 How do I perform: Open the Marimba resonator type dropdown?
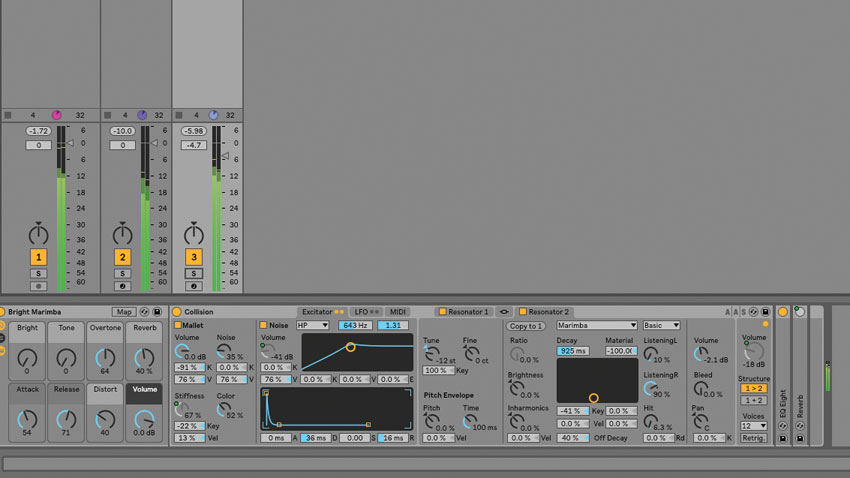[x=597, y=325]
